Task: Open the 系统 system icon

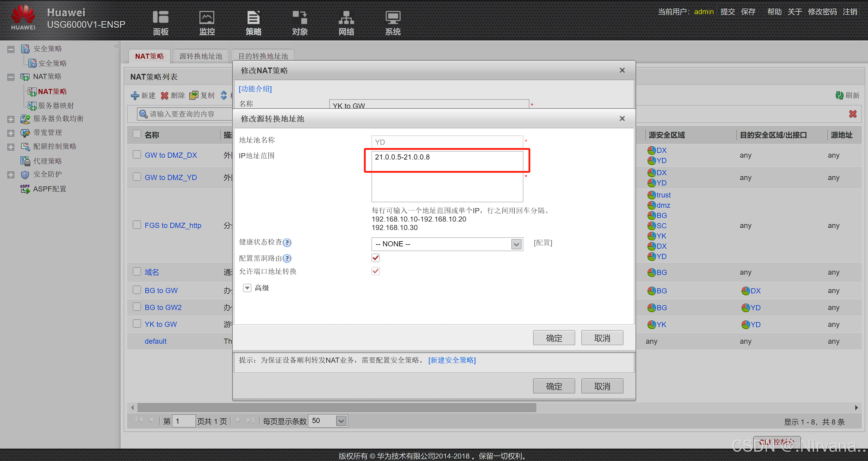Action: coord(393,17)
